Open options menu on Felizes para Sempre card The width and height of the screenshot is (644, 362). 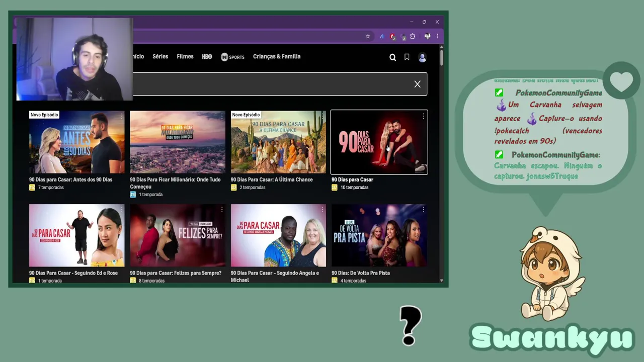[x=222, y=210]
